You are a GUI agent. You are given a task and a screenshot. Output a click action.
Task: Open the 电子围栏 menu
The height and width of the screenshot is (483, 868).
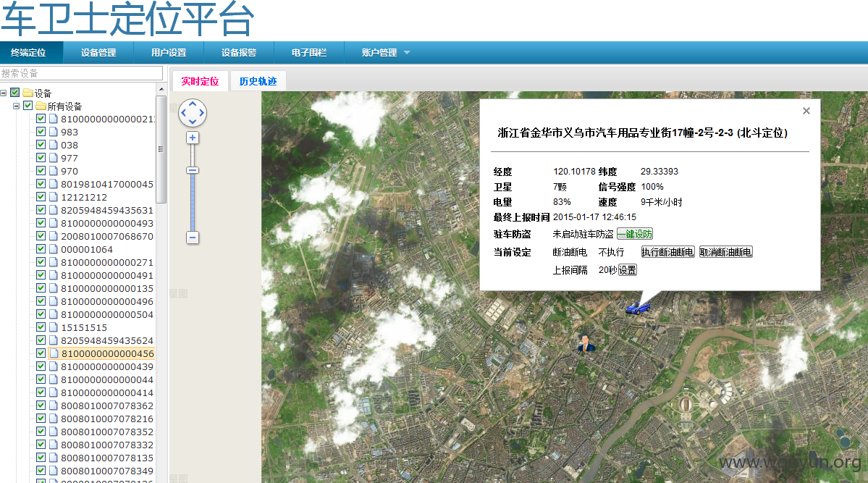[309, 53]
